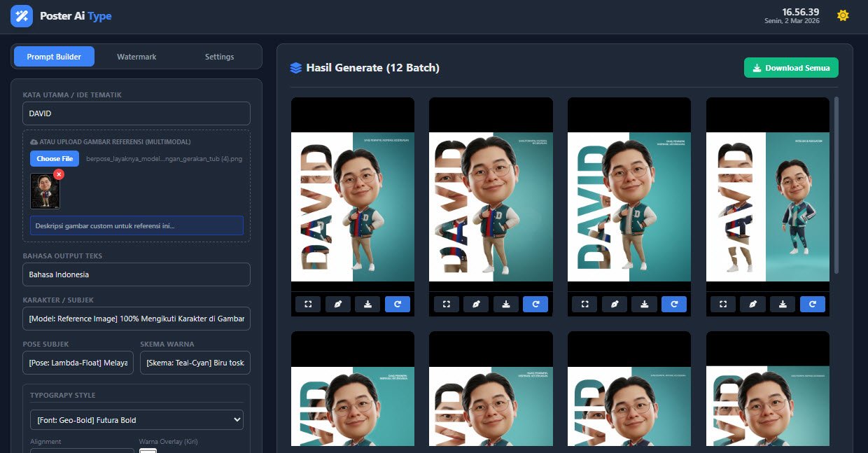Viewport: 868px width, 453px height.
Task: Click the Deskripsi gambar custom description field
Action: pos(136,225)
